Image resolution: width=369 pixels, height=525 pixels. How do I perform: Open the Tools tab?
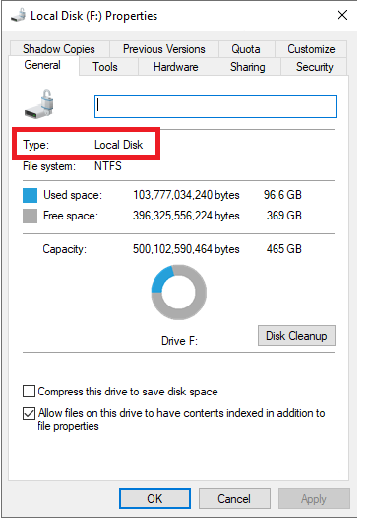pos(105,67)
